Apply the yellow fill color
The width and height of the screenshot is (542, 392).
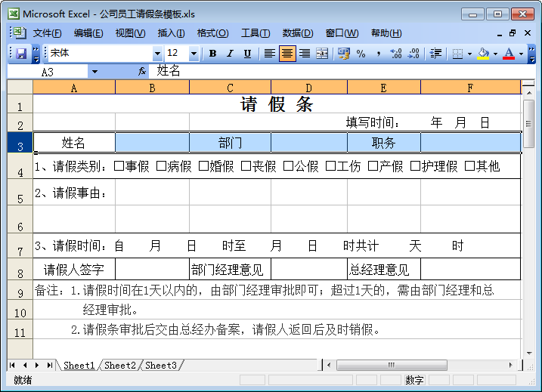pyautogui.click(x=483, y=54)
